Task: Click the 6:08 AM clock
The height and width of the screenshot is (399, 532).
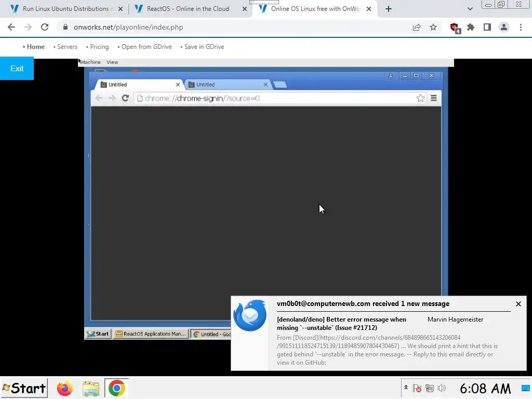Action: pos(485,389)
